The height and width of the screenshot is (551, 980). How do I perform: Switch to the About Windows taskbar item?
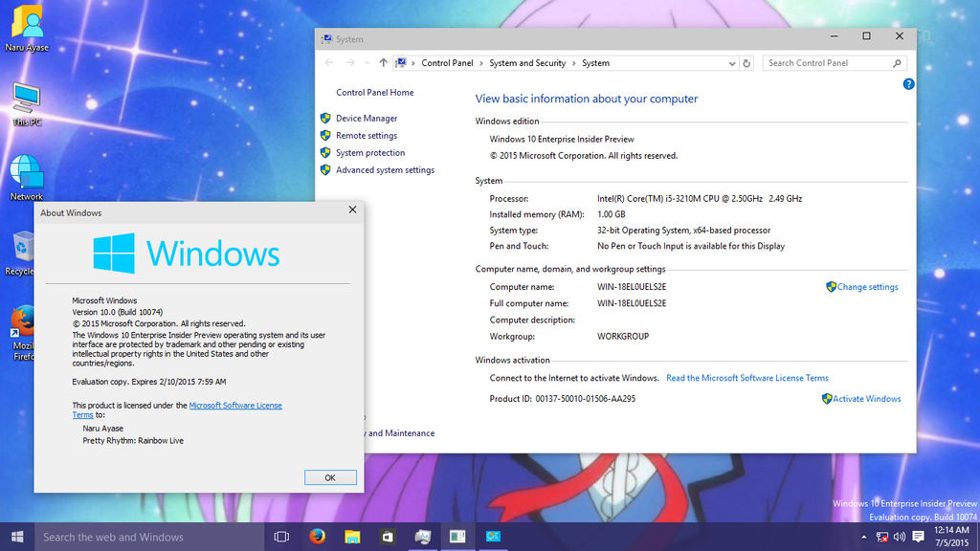click(x=457, y=537)
